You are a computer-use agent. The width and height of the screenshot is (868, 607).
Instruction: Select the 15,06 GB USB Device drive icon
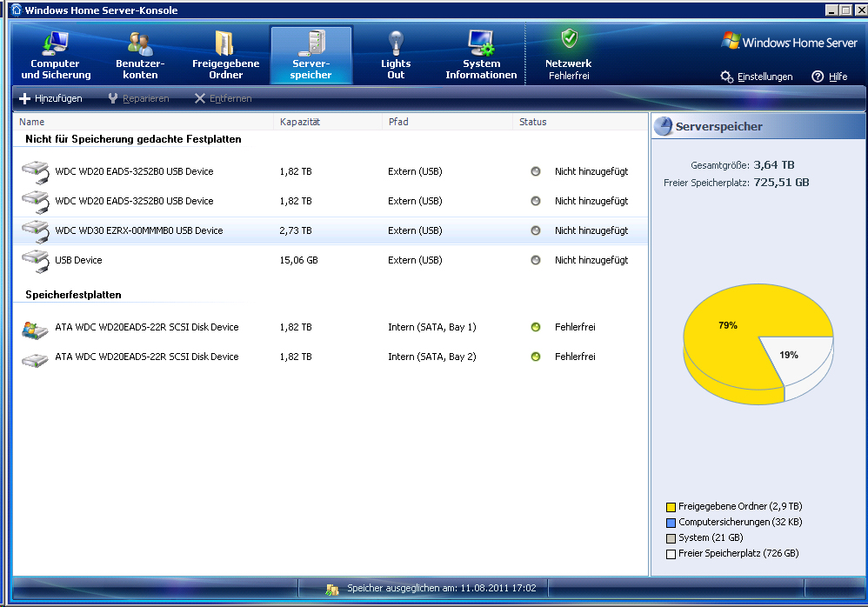click(x=35, y=260)
